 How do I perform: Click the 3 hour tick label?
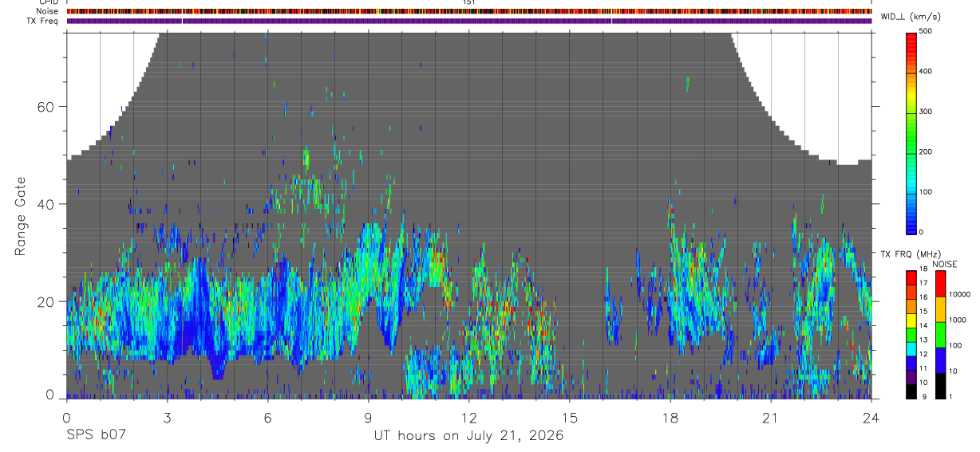coord(167,418)
